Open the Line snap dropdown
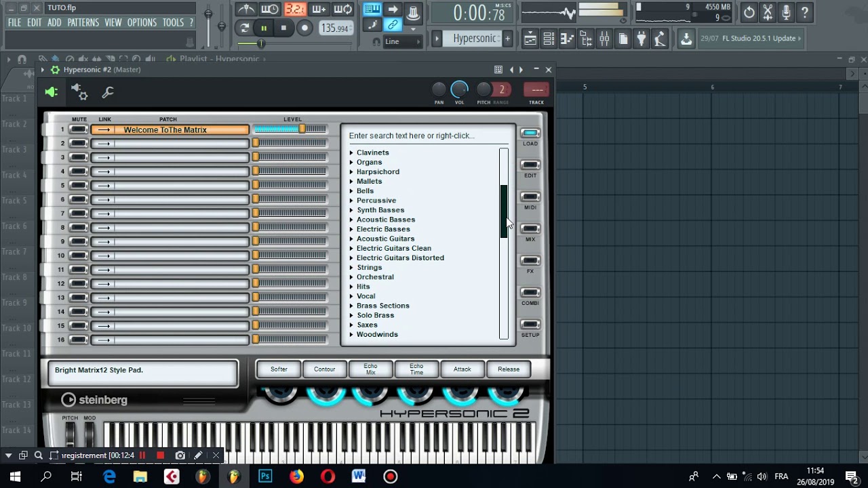Viewport: 868px width, 488px height. click(x=403, y=42)
